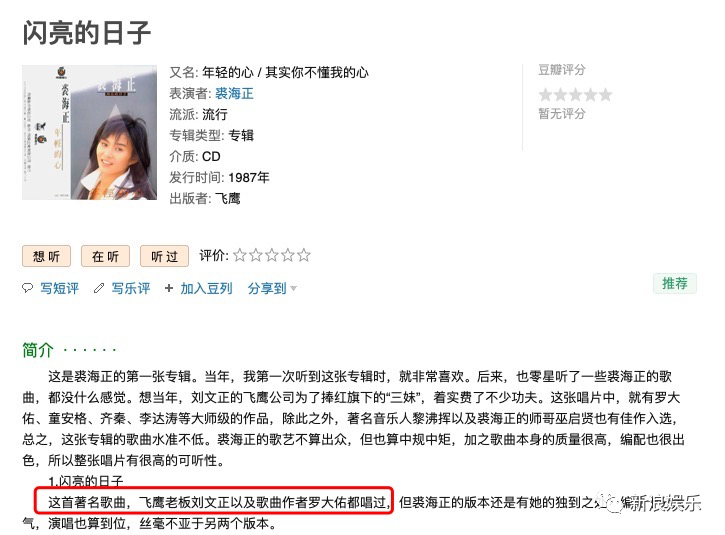Click the plus icon before 加入豆列
This screenshot has height=535, width=725.
tap(169, 288)
